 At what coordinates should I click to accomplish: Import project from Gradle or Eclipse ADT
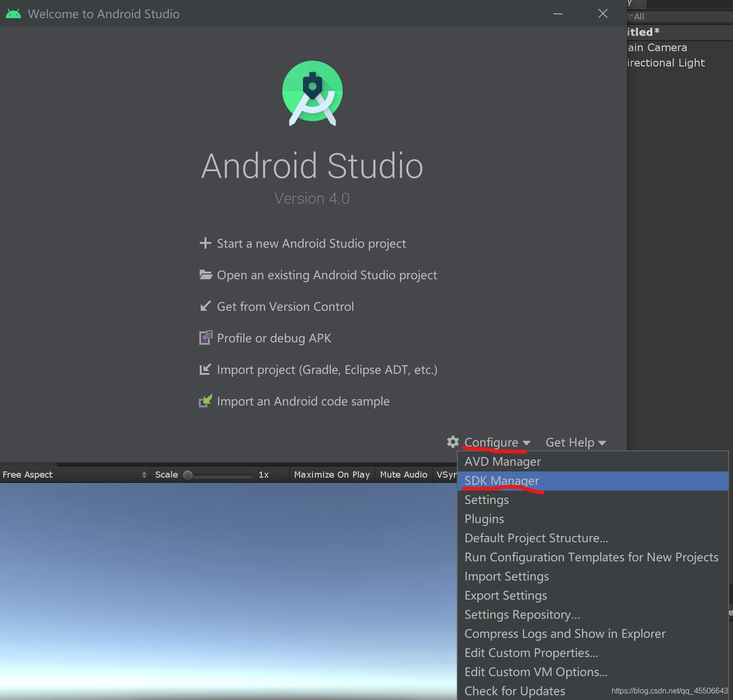(x=327, y=370)
